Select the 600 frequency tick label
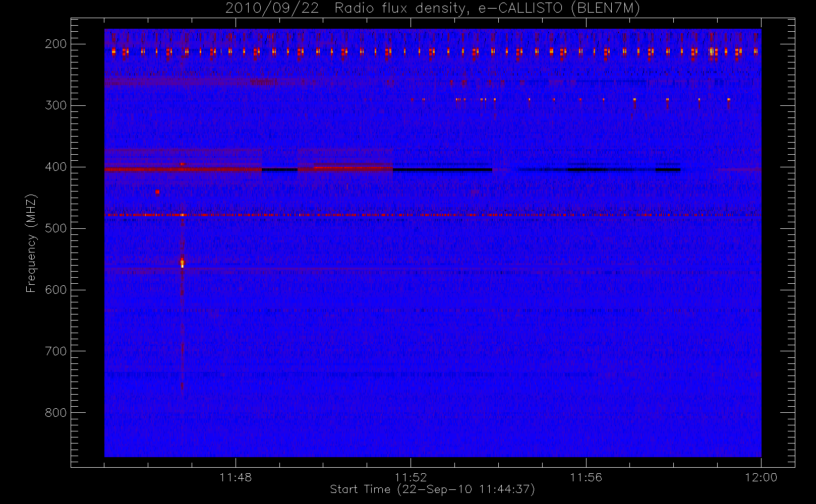 (x=55, y=290)
